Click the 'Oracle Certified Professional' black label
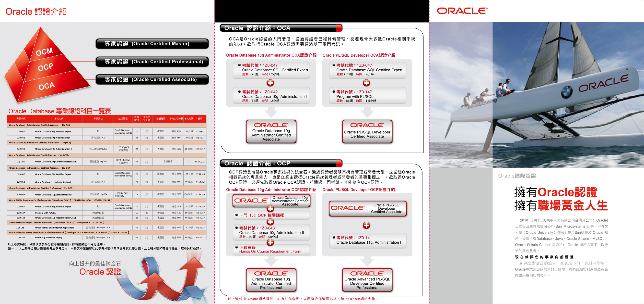The image size is (644, 304). (x=152, y=62)
